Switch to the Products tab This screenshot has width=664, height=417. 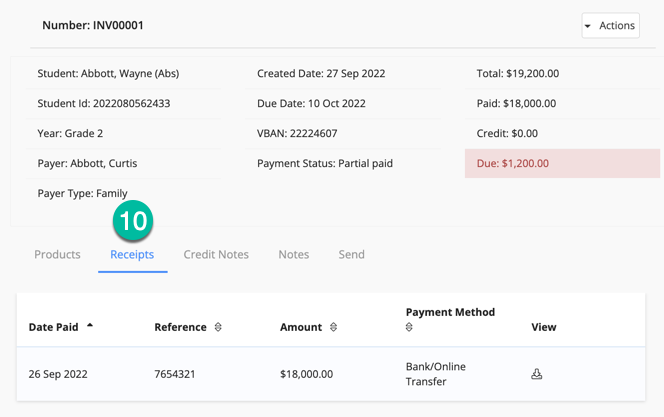coord(57,255)
